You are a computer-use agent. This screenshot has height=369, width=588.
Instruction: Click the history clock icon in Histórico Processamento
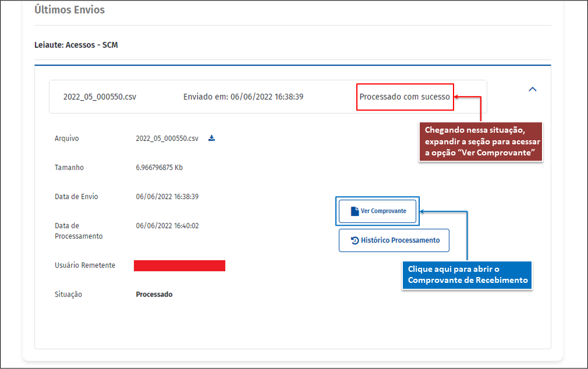355,240
